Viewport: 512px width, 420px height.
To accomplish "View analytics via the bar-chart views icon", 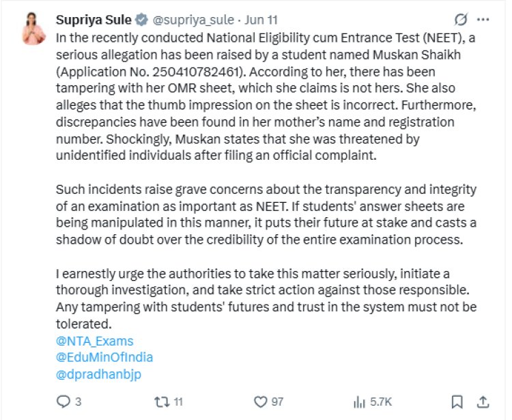I will tap(356, 401).
